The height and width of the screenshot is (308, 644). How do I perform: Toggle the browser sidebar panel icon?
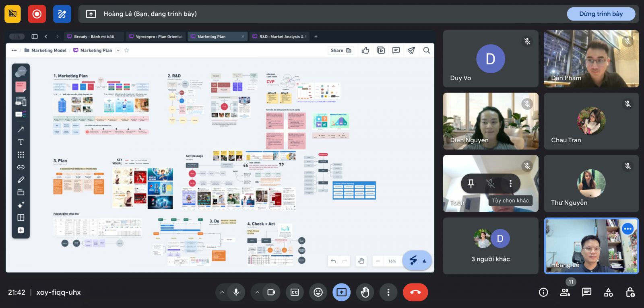(35, 37)
